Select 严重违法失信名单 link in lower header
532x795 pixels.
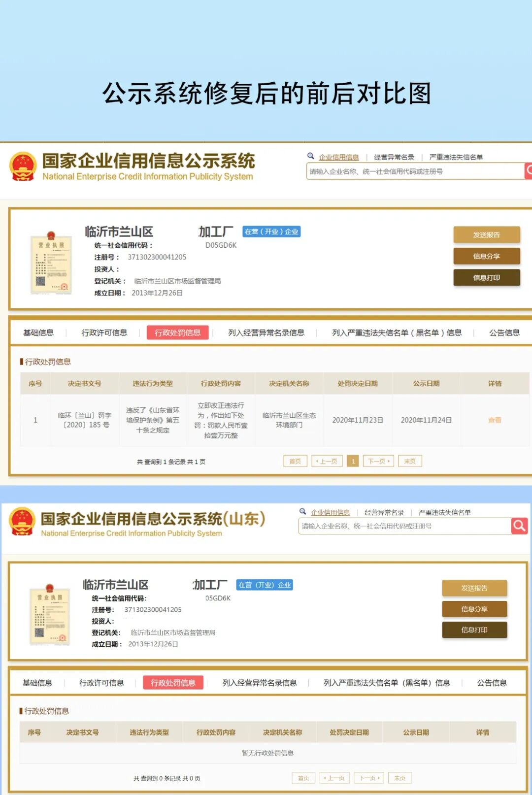(445, 512)
